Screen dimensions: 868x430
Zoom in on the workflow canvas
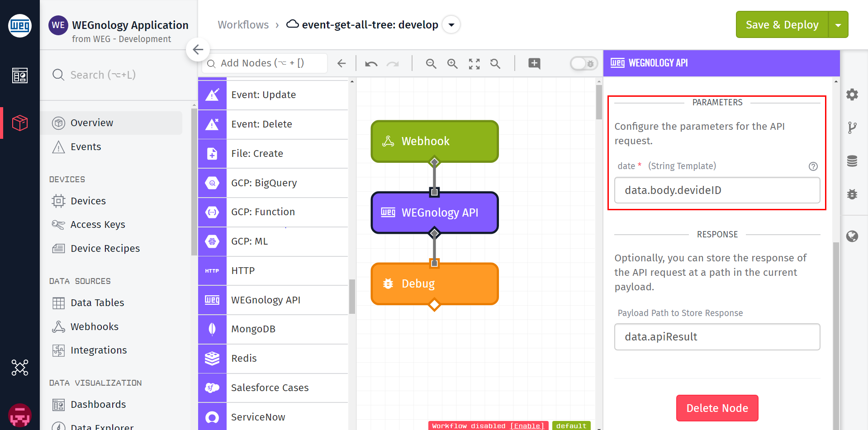tap(452, 64)
